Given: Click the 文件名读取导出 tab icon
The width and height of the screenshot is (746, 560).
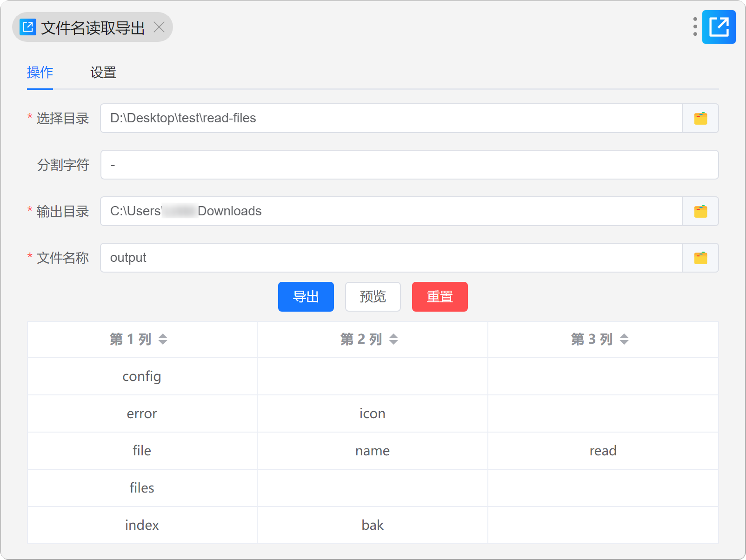Looking at the screenshot, I should pyautogui.click(x=28, y=27).
